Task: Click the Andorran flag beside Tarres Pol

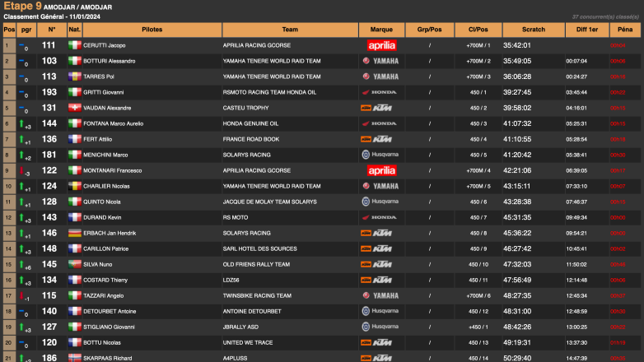Action: tap(75, 77)
